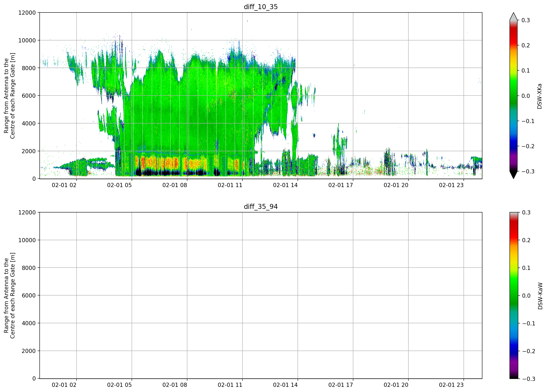The height and width of the screenshot is (392, 547).
Task: Click the 0.1 tick on DSW-KaW colorbar
Action: coord(526,268)
